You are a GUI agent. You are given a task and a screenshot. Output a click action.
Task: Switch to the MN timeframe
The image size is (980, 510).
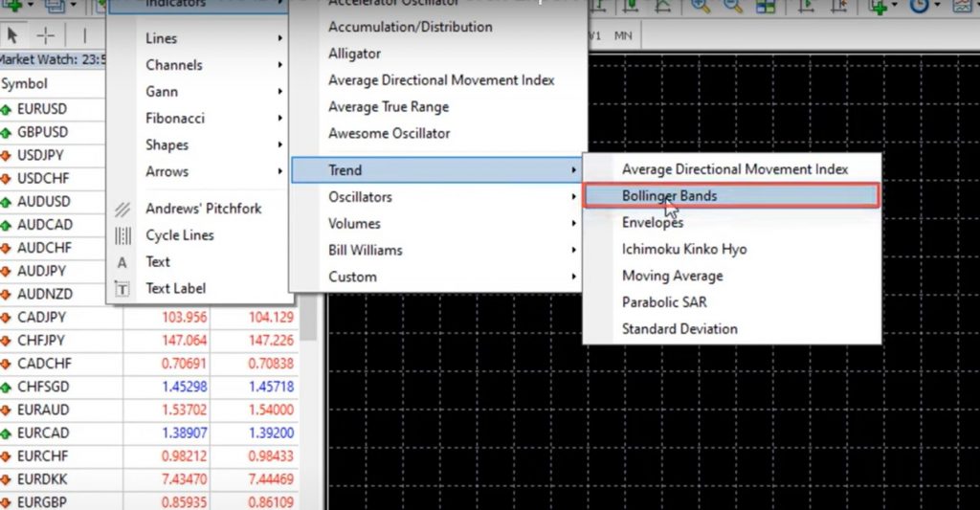coord(622,35)
